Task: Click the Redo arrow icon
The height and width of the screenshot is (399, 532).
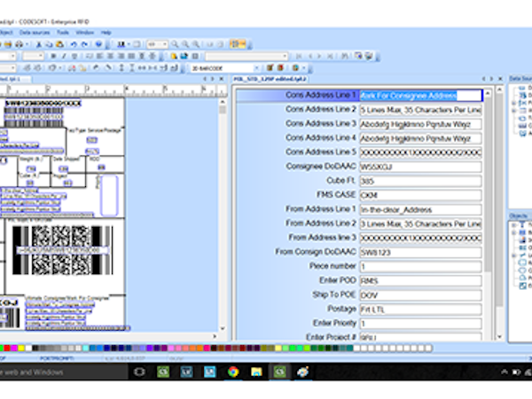Action: coord(84,44)
